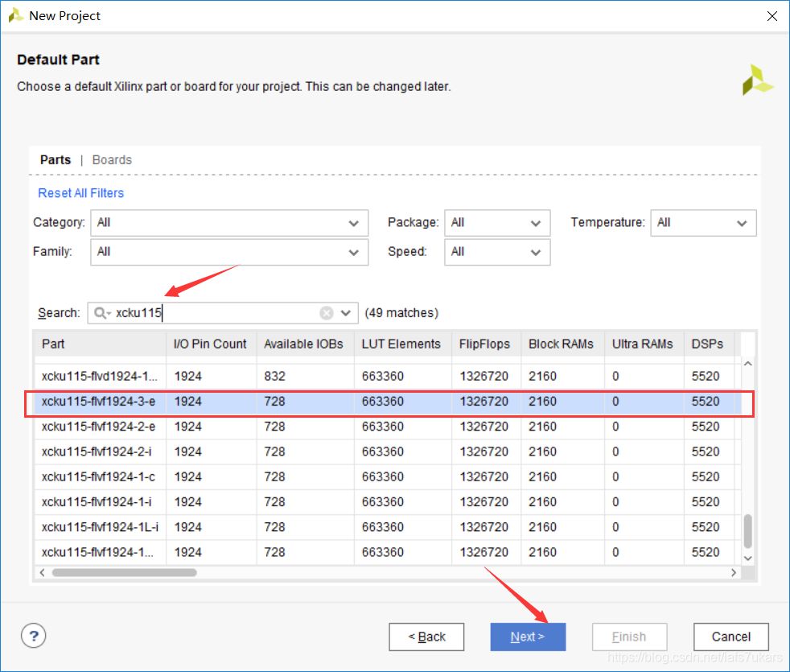The height and width of the screenshot is (672, 790).
Task: Select the last row xcku115-flvf1924-1...
Action: [x=388, y=553]
